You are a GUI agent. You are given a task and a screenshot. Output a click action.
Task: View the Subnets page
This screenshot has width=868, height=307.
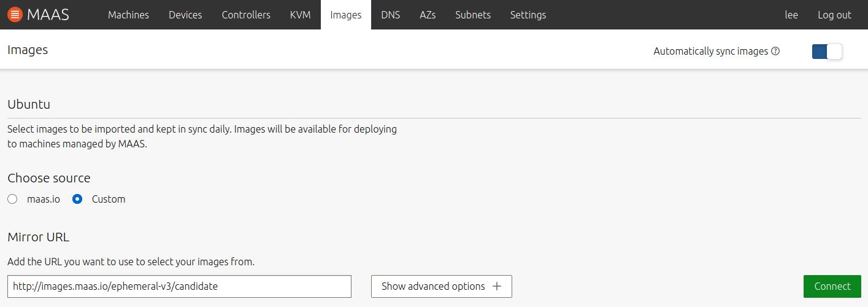coord(472,15)
